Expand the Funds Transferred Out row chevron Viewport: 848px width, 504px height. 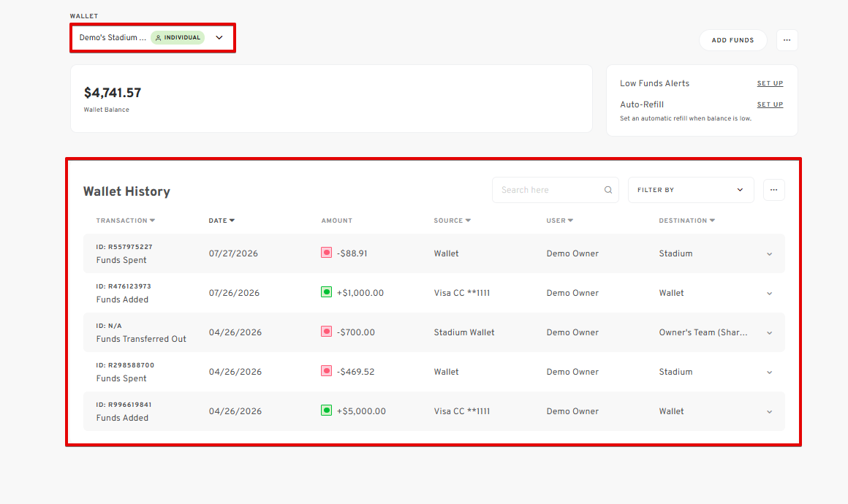pyautogui.click(x=769, y=333)
